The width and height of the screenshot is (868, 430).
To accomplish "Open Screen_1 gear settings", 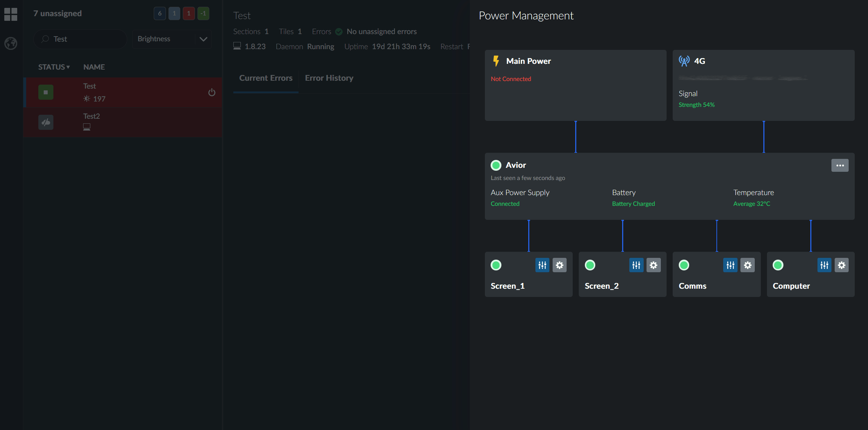I will [559, 265].
